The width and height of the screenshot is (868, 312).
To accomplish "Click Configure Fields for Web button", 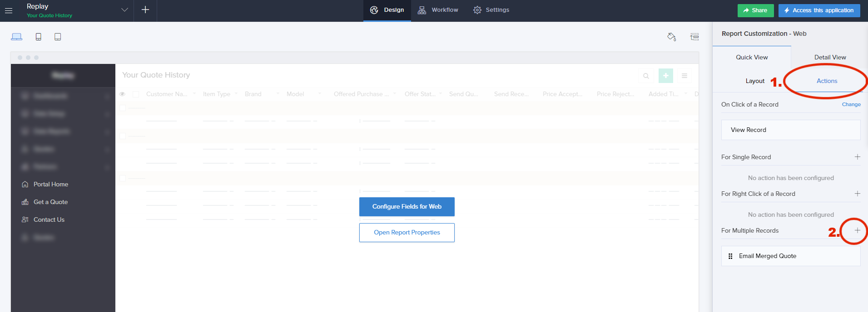I will (x=407, y=207).
